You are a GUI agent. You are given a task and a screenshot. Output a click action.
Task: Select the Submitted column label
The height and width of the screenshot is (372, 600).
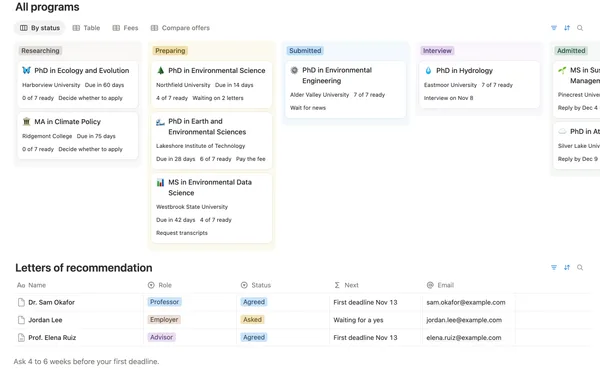pos(305,51)
